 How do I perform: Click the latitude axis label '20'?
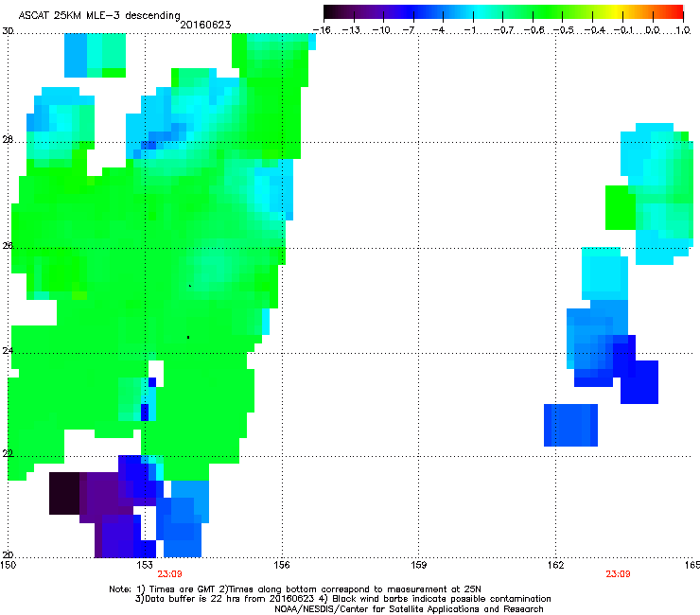coord(8,555)
